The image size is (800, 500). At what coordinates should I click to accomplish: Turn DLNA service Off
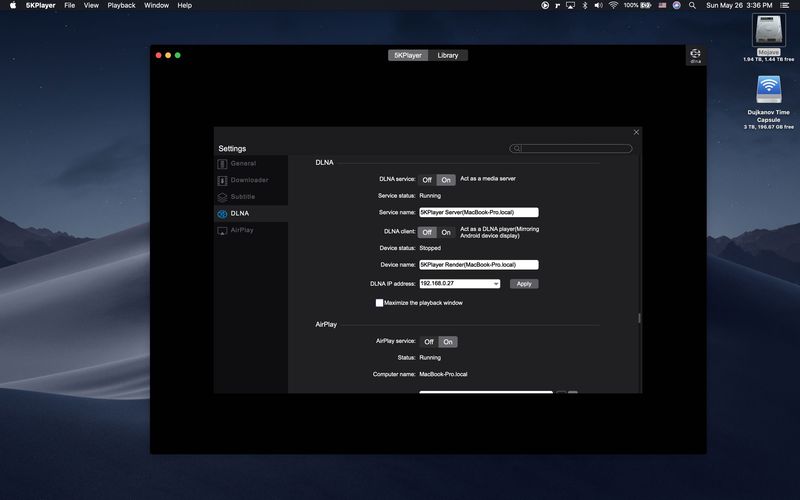point(427,180)
